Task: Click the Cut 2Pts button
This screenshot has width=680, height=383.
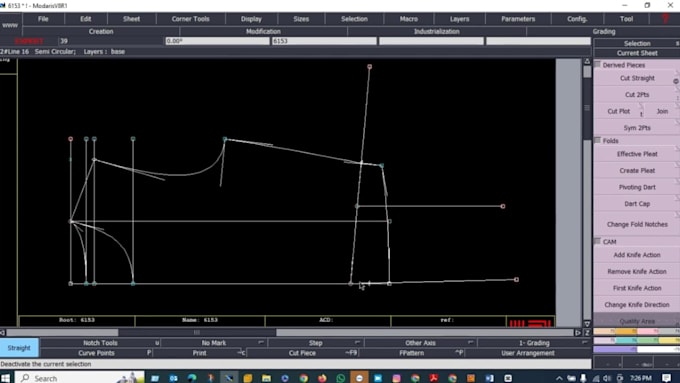Action: pyautogui.click(x=637, y=95)
